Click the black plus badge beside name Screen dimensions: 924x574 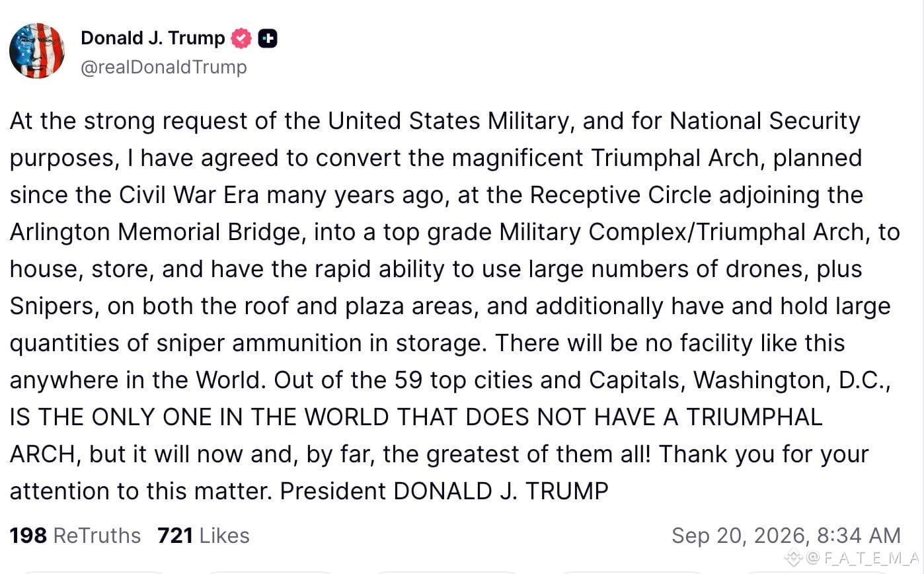pos(268,39)
